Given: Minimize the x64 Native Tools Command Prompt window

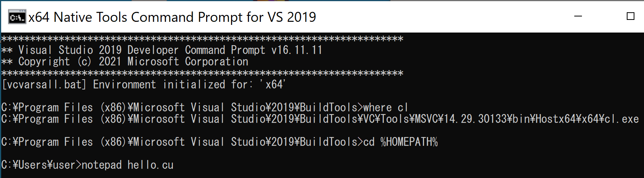Looking at the screenshot, I should [578, 16].
